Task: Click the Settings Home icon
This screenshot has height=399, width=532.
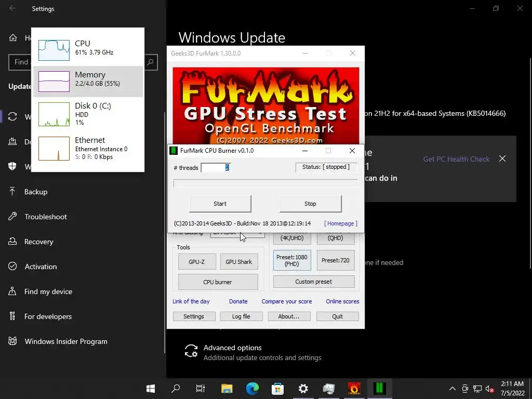Action: click(13, 37)
